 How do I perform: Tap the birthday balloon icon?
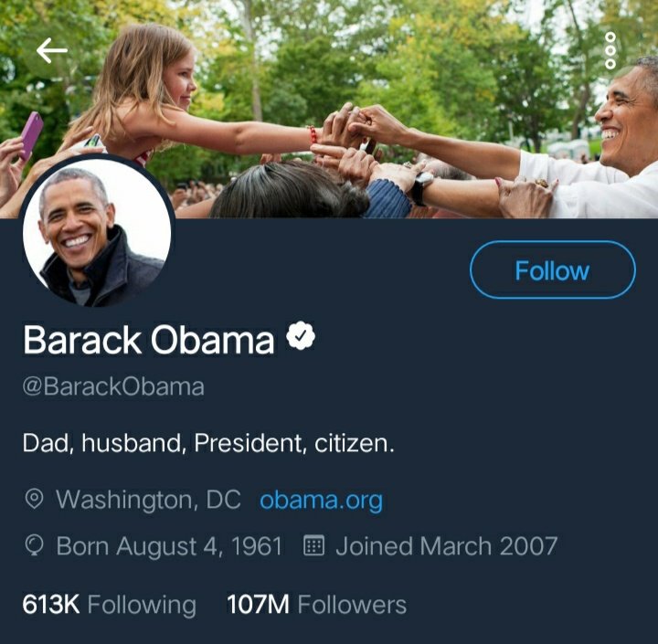[34, 545]
